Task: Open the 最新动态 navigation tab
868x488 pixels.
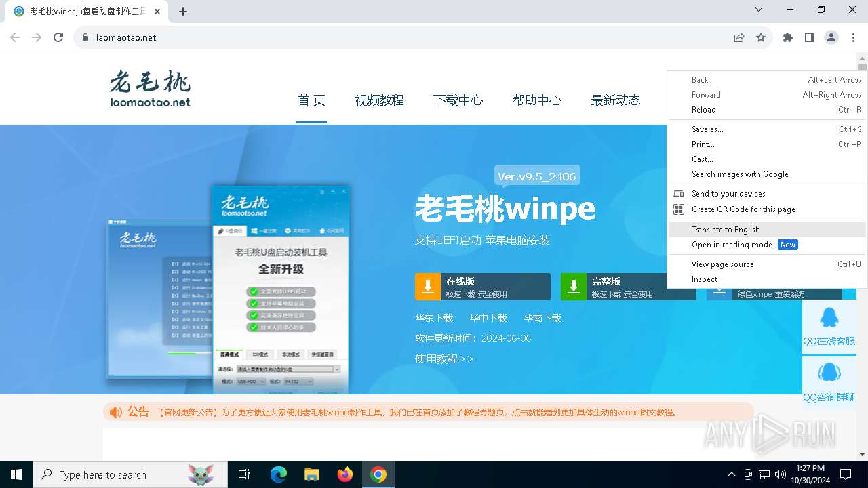Action: (615, 100)
